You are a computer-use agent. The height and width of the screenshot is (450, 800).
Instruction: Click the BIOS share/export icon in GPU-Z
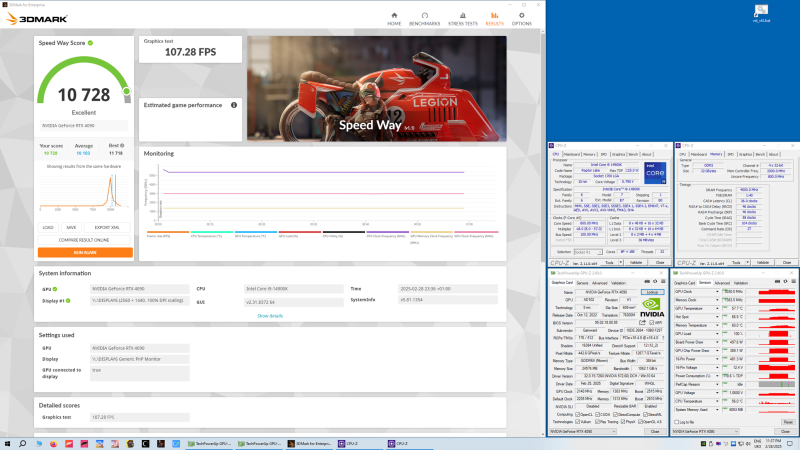[x=642, y=322]
